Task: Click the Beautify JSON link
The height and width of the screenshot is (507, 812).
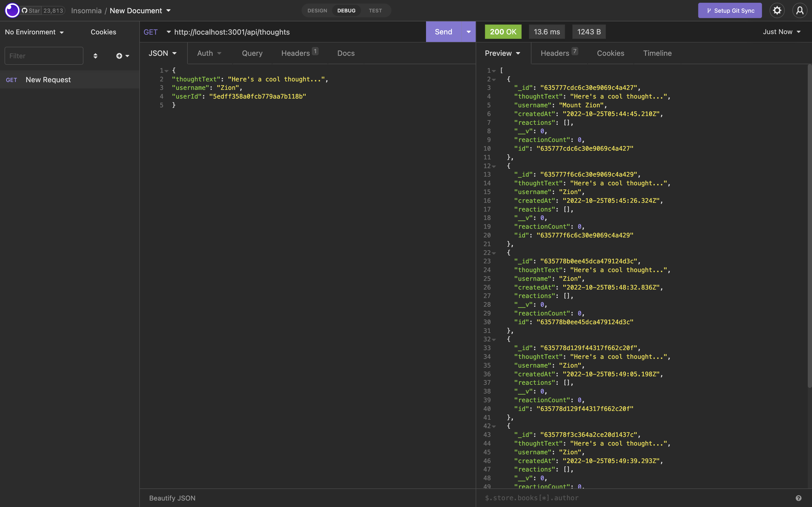Action: click(172, 498)
